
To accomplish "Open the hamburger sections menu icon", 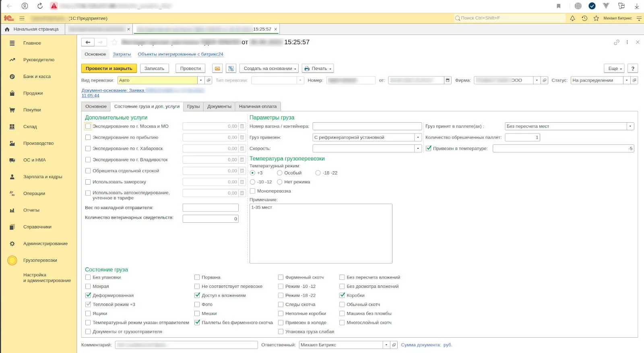I will click(22, 18).
